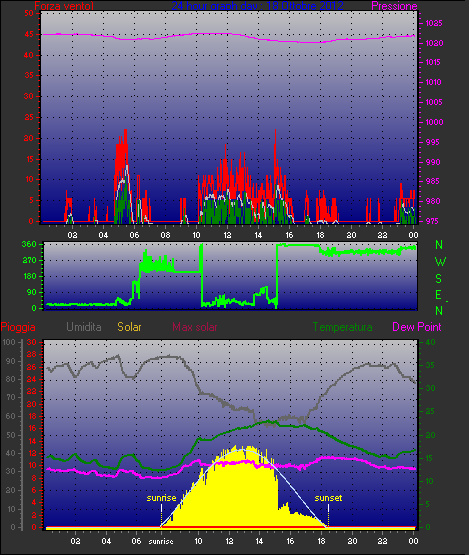The width and height of the screenshot is (469, 555).
Task: Select the 'Max solar' legend label
Action: (195, 327)
